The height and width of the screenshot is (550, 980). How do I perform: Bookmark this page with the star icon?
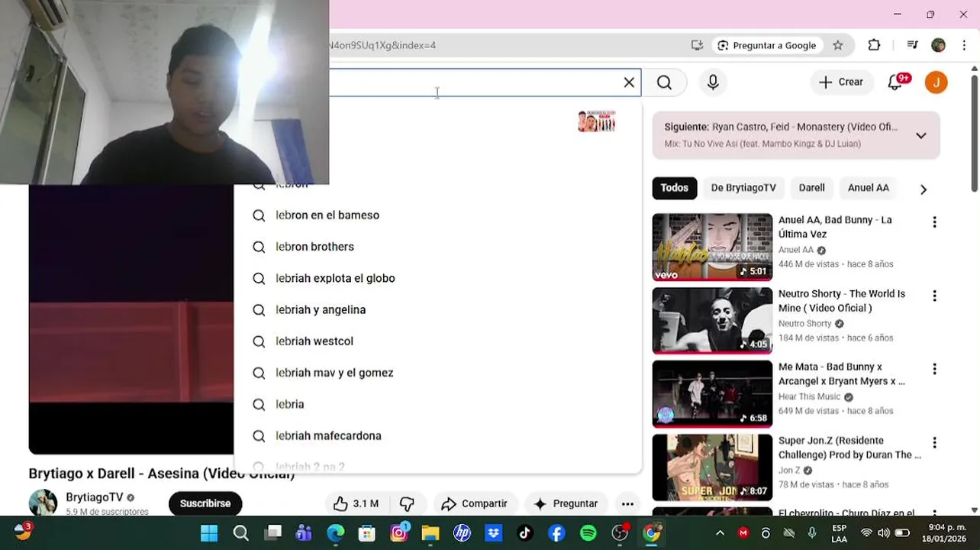pos(838,45)
